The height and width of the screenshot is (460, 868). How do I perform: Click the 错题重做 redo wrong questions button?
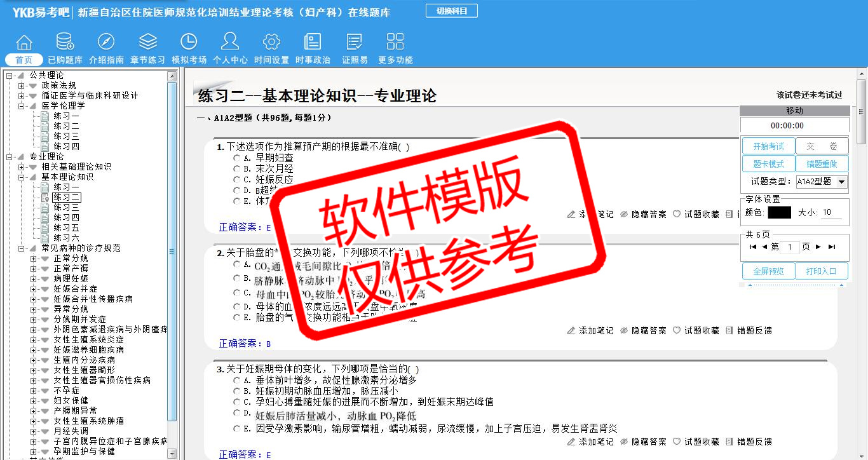tap(822, 164)
